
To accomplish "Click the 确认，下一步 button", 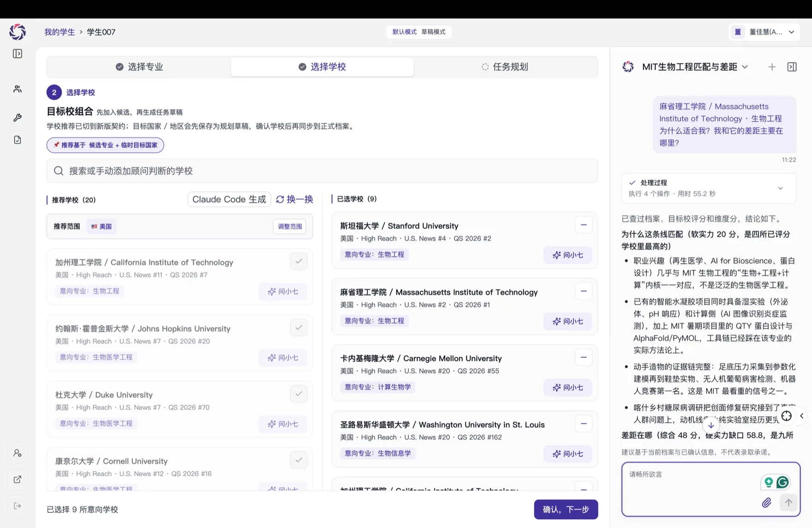I will pyautogui.click(x=566, y=510).
